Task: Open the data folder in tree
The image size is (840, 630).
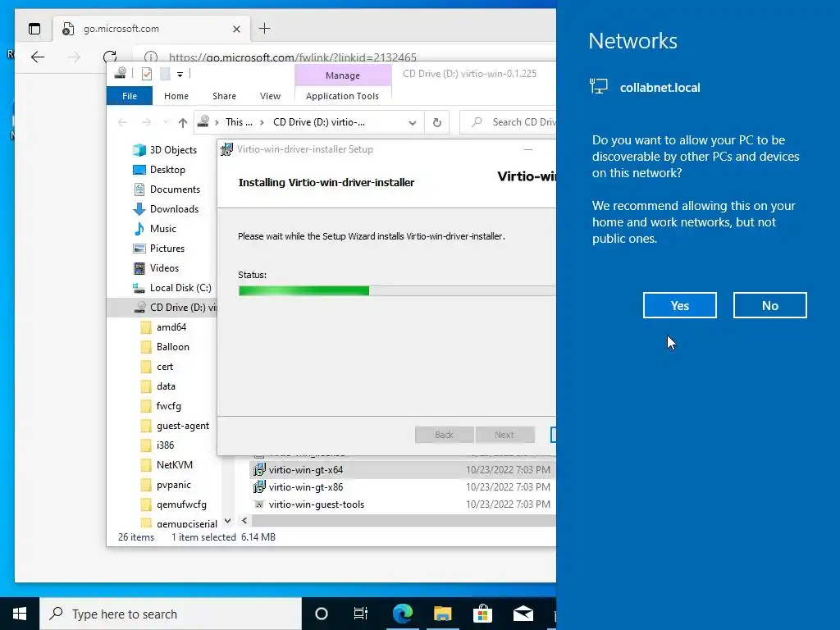Action: pos(158,386)
